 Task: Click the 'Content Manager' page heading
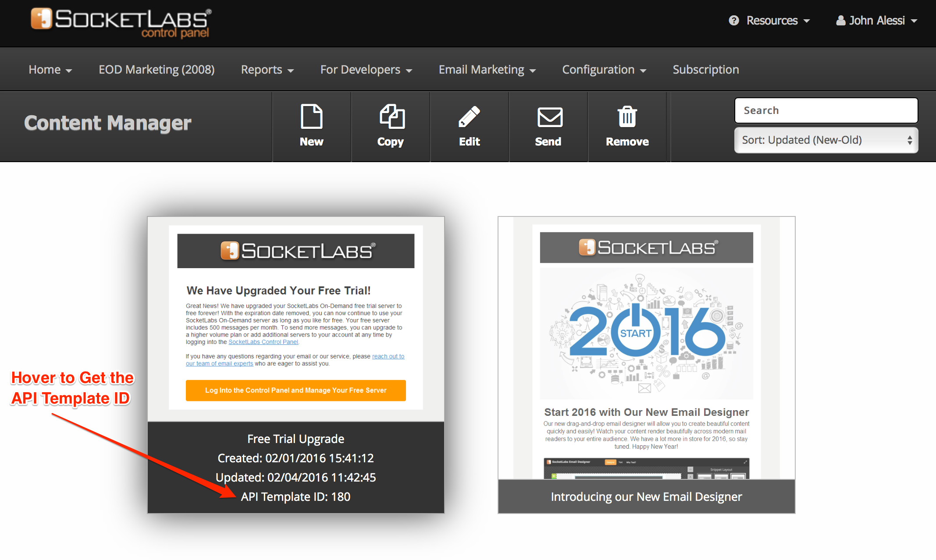(108, 123)
